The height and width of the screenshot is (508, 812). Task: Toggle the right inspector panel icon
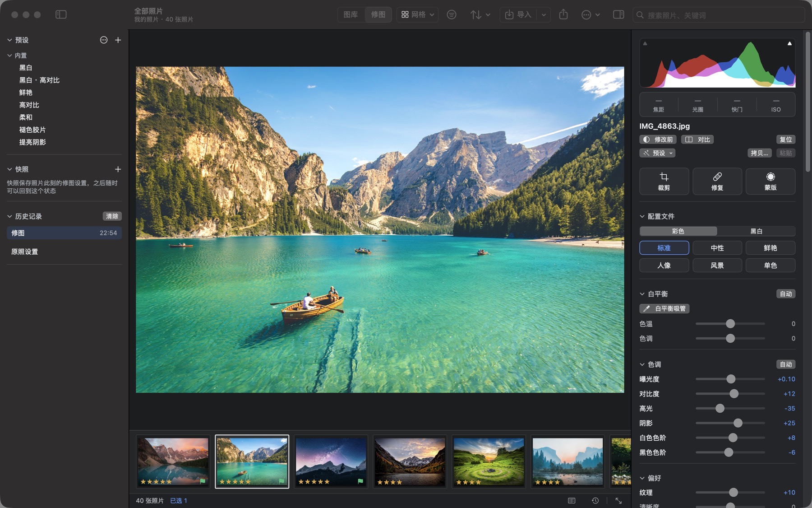click(x=618, y=14)
